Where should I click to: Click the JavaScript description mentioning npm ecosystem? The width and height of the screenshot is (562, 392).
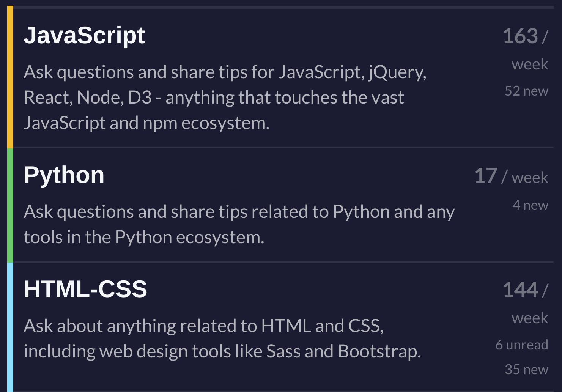click(146, 123)
